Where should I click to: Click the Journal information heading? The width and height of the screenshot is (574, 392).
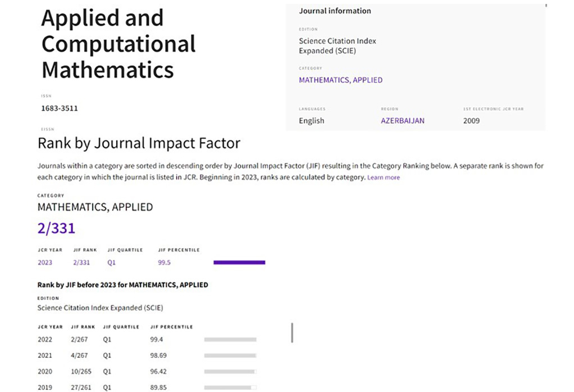(335, 11)
